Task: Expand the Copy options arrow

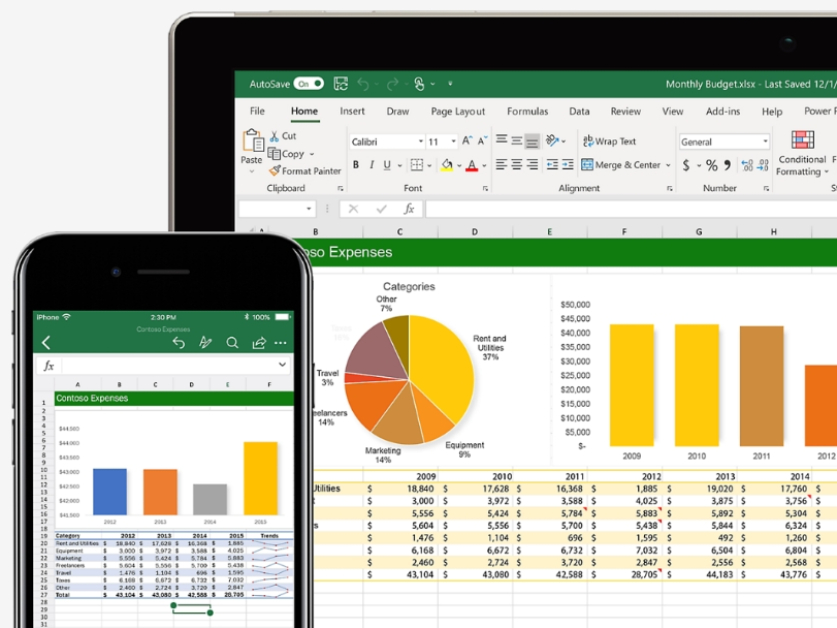Action: point(312,154)
